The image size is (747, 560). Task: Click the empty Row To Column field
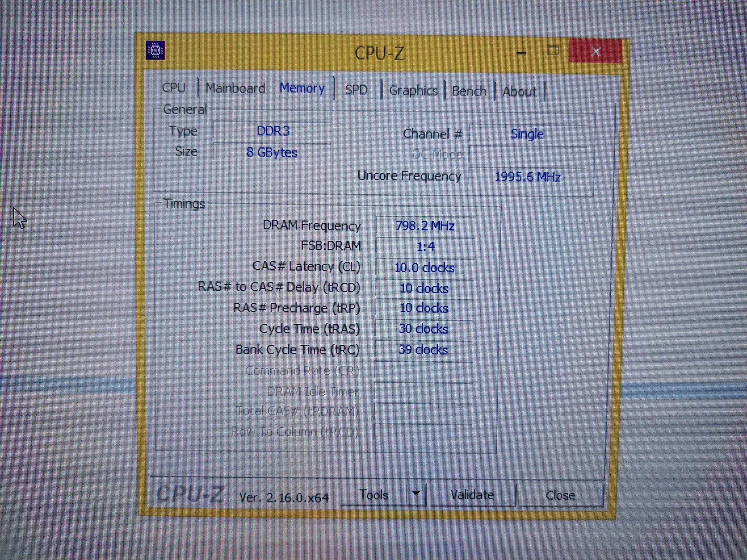(423, 432)
